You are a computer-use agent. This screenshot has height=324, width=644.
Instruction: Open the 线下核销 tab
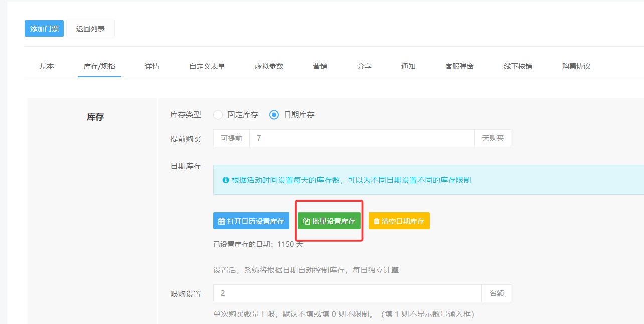tap(518, 66)
